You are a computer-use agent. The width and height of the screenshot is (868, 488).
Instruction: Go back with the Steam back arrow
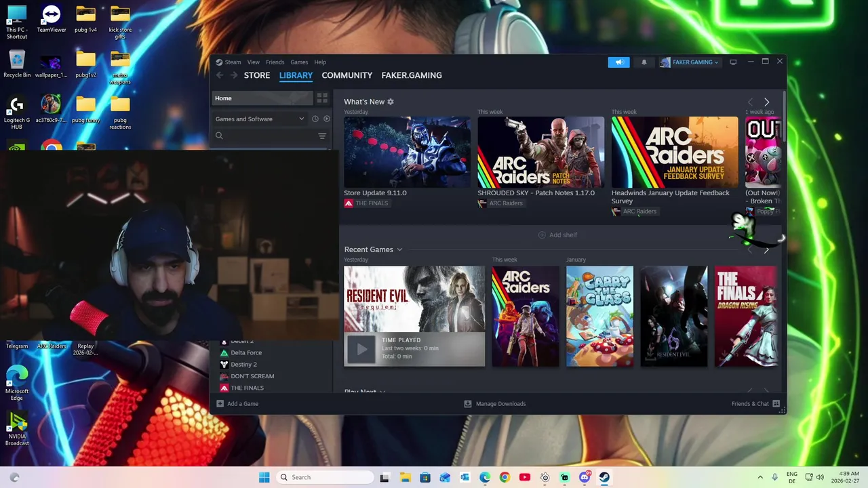coord(219,75)
